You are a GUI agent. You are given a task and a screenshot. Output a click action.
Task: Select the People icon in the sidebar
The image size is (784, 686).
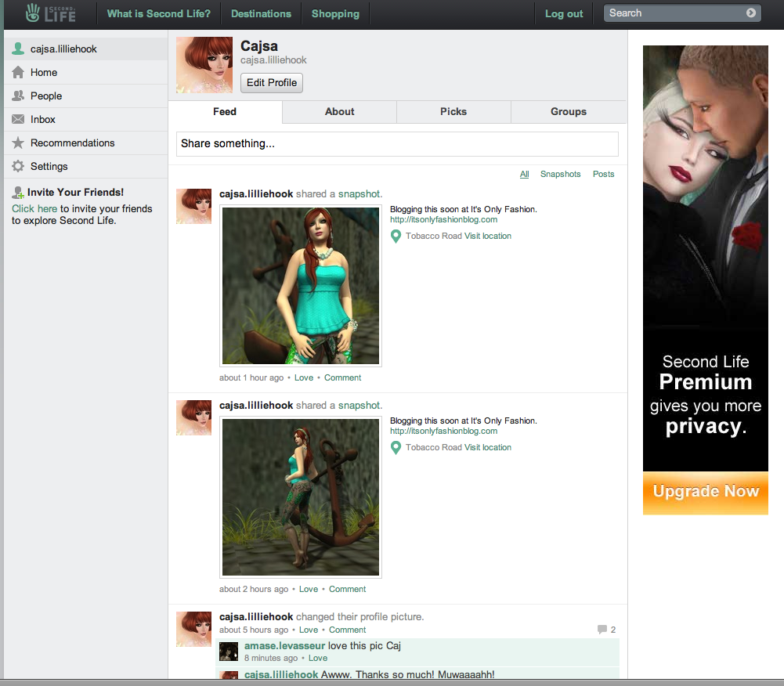(x=17, y=96)
